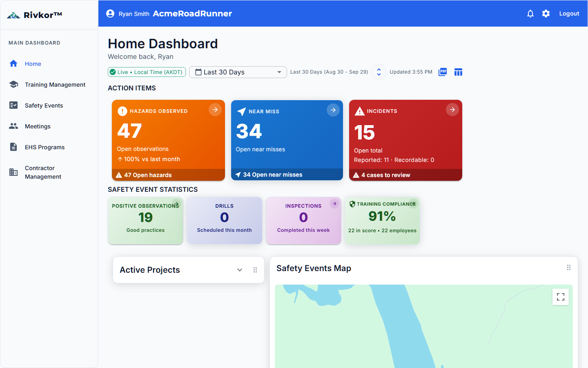
Task: Open Meetings in the sidebar
Action: tap(49, 126)
